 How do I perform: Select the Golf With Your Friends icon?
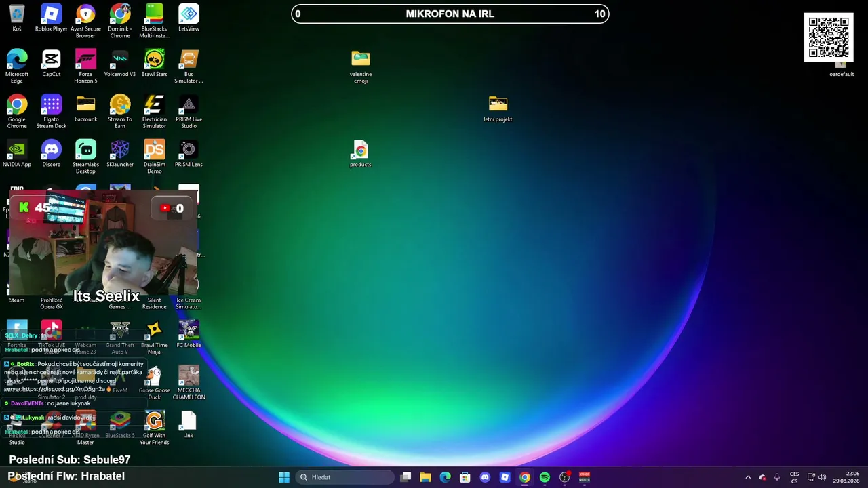tap(154, 428)
